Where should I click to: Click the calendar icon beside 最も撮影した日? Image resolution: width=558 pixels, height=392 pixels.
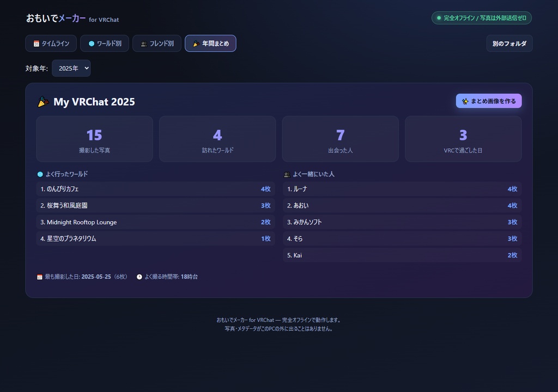(40, 277)
